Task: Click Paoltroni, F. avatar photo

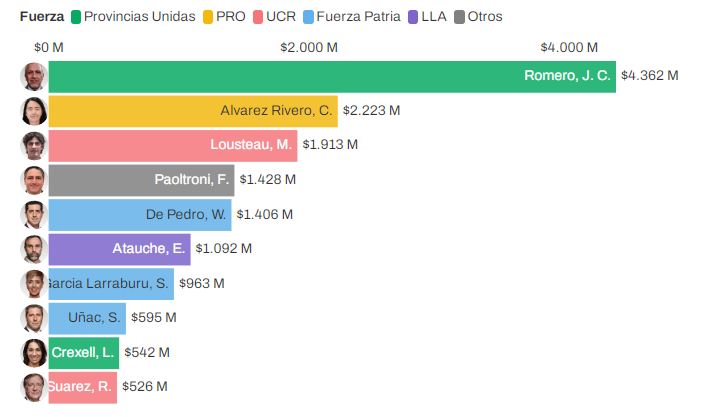Action: pyautogui.click(x=34, y=180)
